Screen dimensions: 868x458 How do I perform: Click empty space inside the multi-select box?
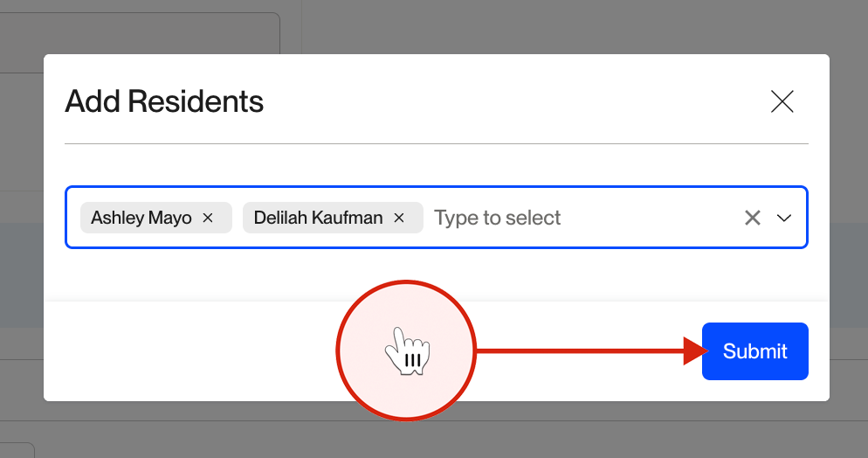648,218
